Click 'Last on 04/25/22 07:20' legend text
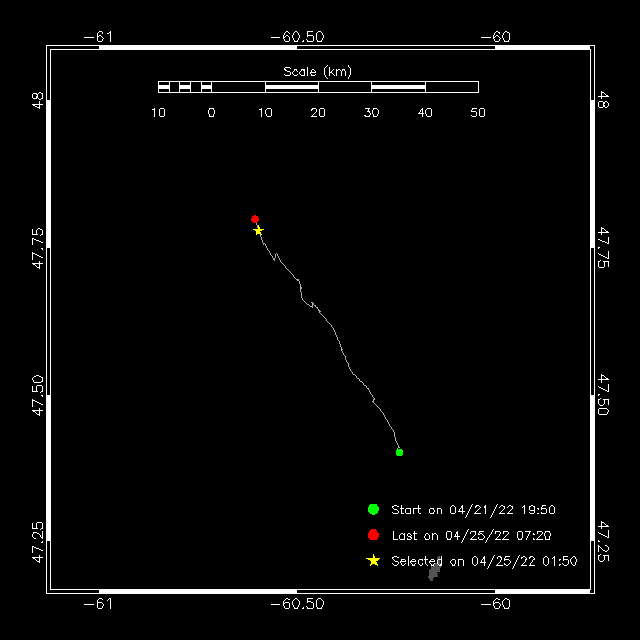 (470, 536)
